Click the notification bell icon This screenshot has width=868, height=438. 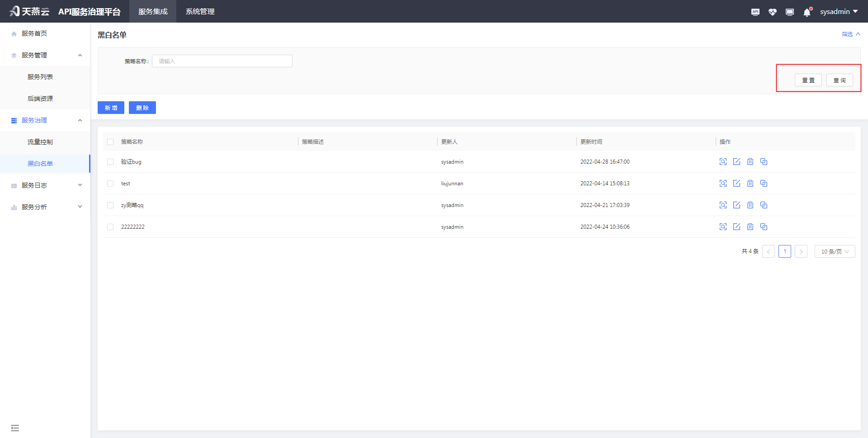807,12
